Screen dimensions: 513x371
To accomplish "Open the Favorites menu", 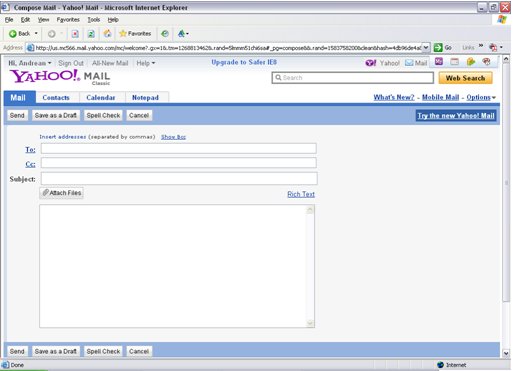I will (x=68, y=20).
